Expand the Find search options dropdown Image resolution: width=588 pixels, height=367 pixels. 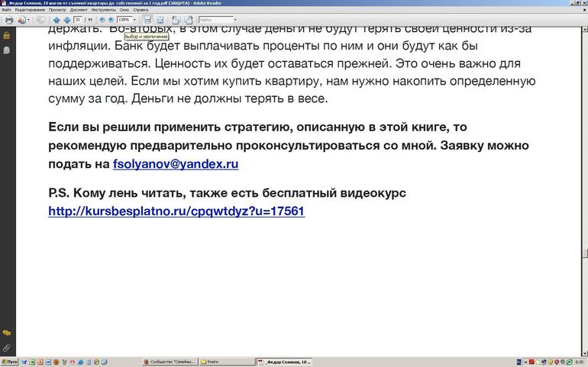(235, 20)
